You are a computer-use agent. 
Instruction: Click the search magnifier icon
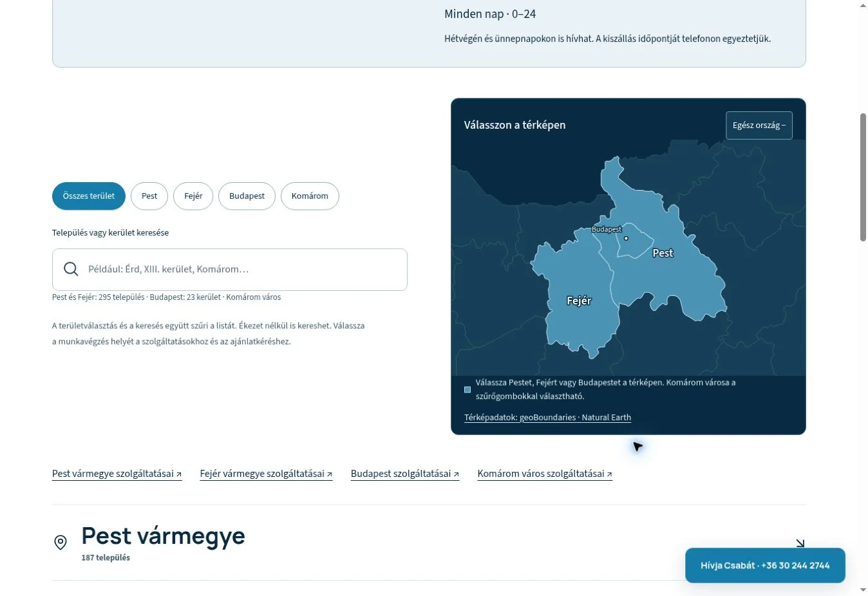point(71,269)
